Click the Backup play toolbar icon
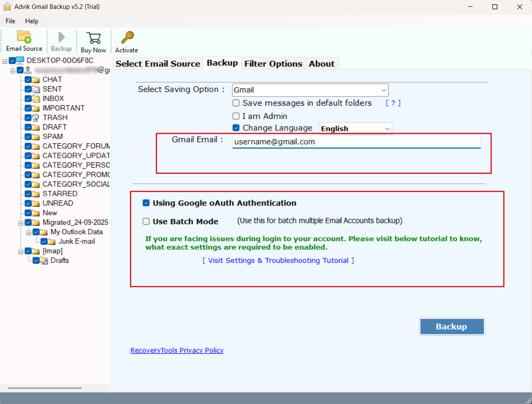The width and height of the screenshot is (532, 404). coord(61,37)
